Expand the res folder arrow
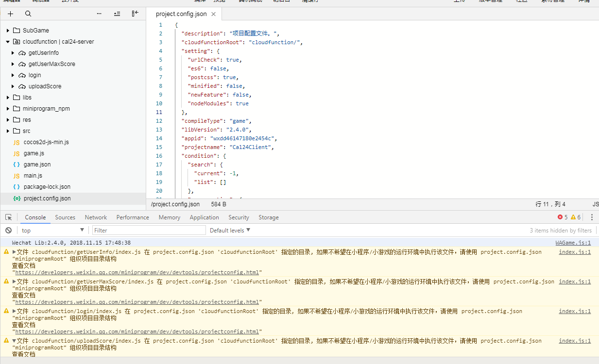599x364 pixels. tap(8, 120)
